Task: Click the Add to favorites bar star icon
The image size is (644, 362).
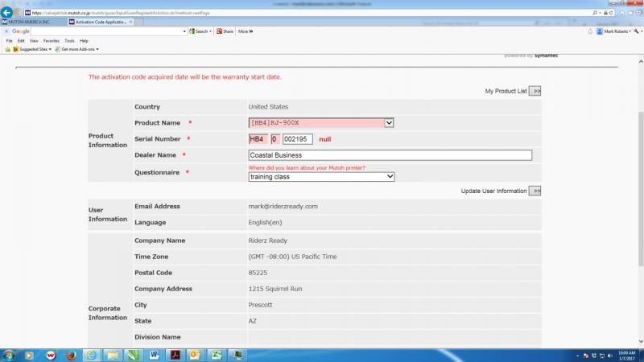Action: click(7, 49)
